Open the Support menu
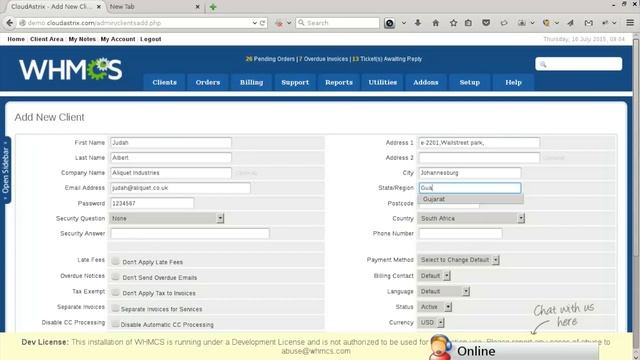Screen dimensions: 640x360 295,82
